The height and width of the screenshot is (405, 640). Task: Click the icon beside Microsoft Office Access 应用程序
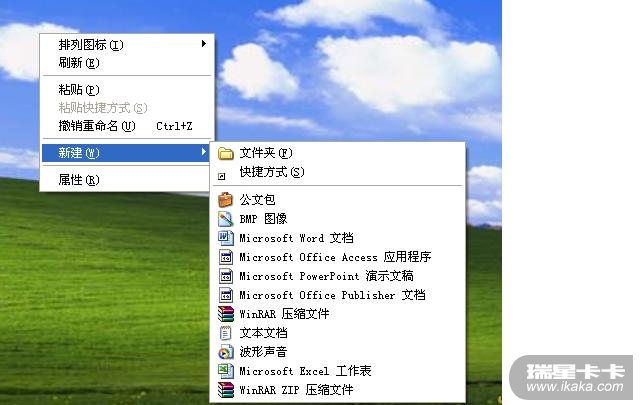226,257
